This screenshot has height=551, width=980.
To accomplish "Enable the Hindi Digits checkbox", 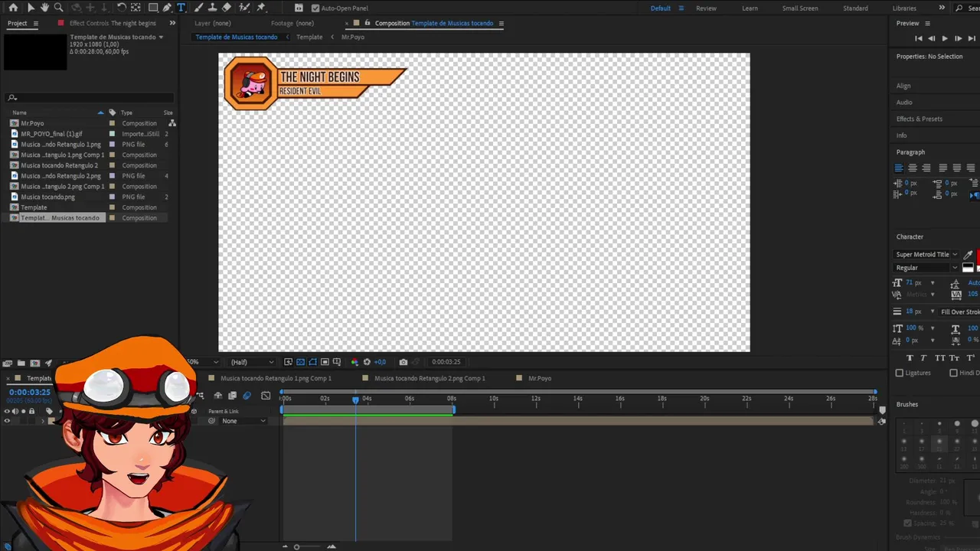I will (x=953, y=373).
